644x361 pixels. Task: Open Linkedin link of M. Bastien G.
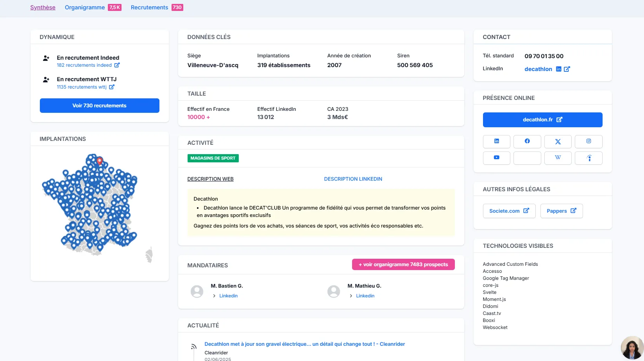[228, 296]
